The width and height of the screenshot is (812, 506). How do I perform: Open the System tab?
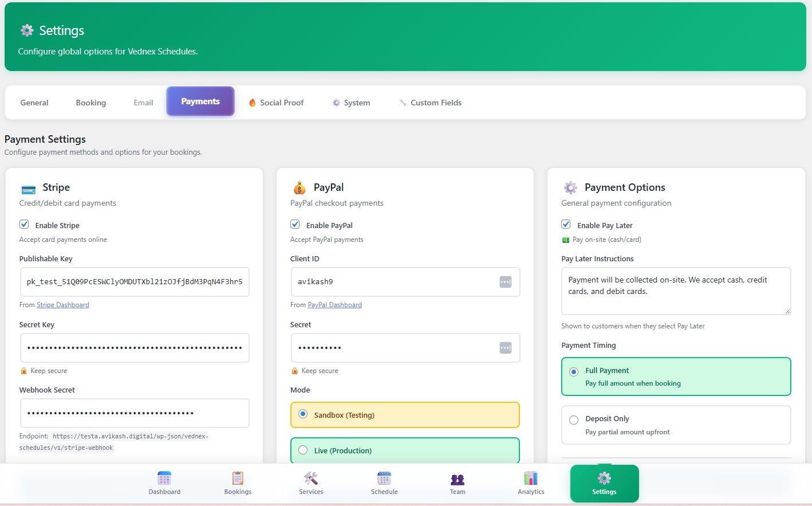click(351, 103)
